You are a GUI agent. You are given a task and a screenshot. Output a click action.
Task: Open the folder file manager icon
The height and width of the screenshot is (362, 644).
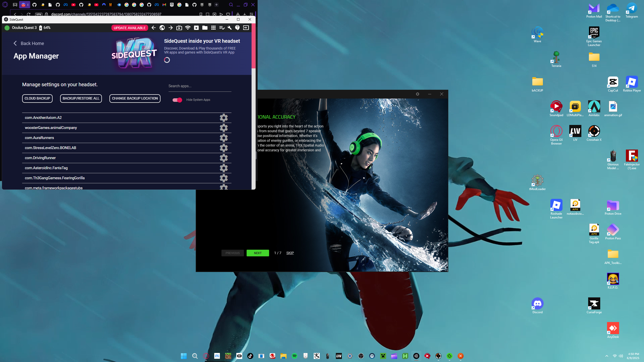point(205,28)
